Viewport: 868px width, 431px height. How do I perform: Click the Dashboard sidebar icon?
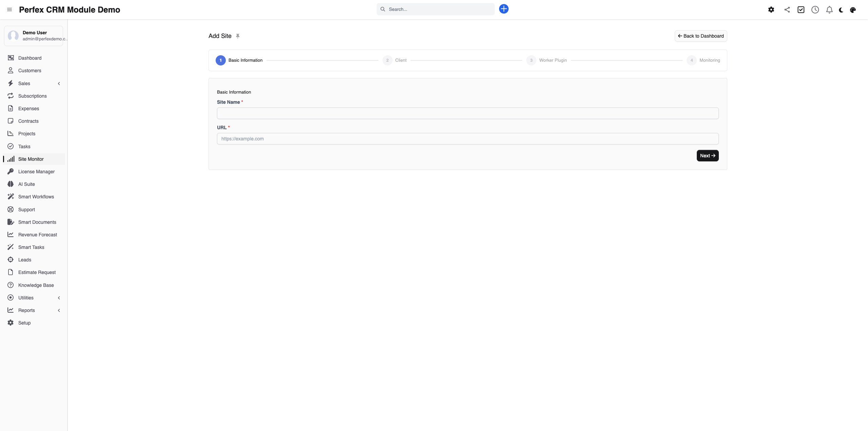(x=11, y=58)
